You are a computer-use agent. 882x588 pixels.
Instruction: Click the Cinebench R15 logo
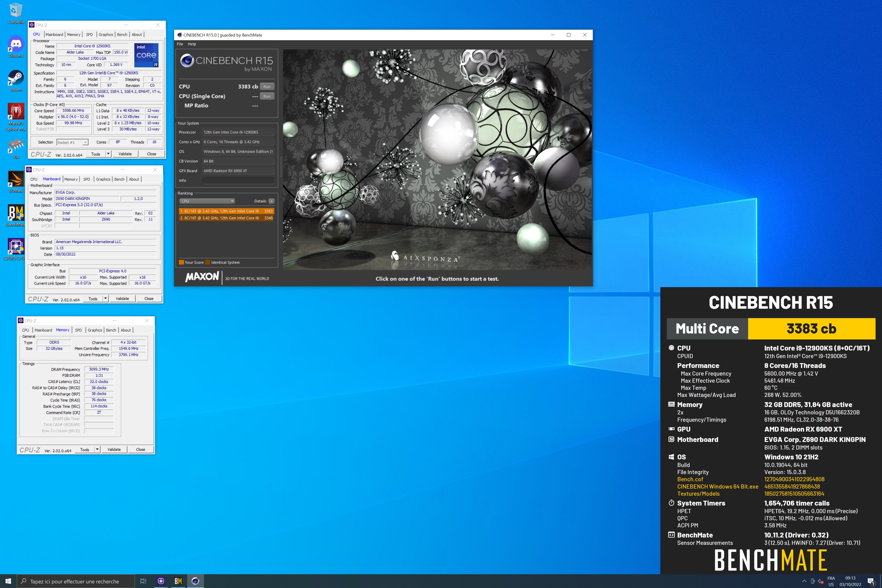coord(226,63)
